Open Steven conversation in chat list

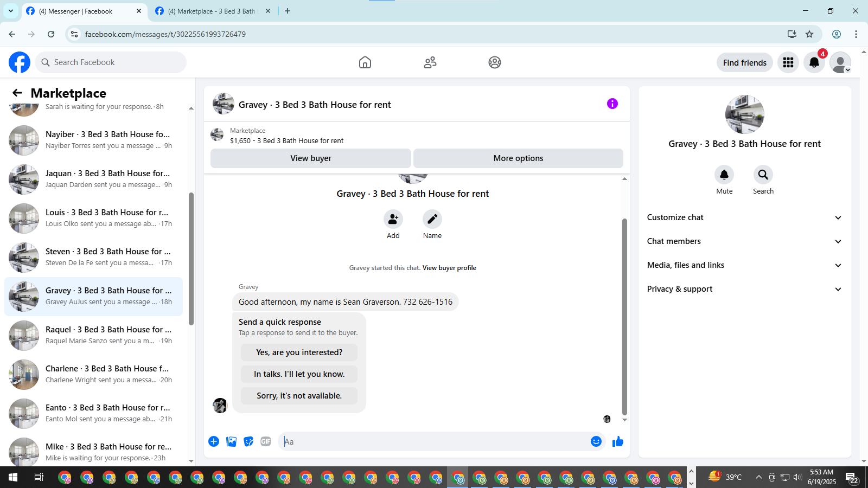pyautogui.click(x=93, y=257)
